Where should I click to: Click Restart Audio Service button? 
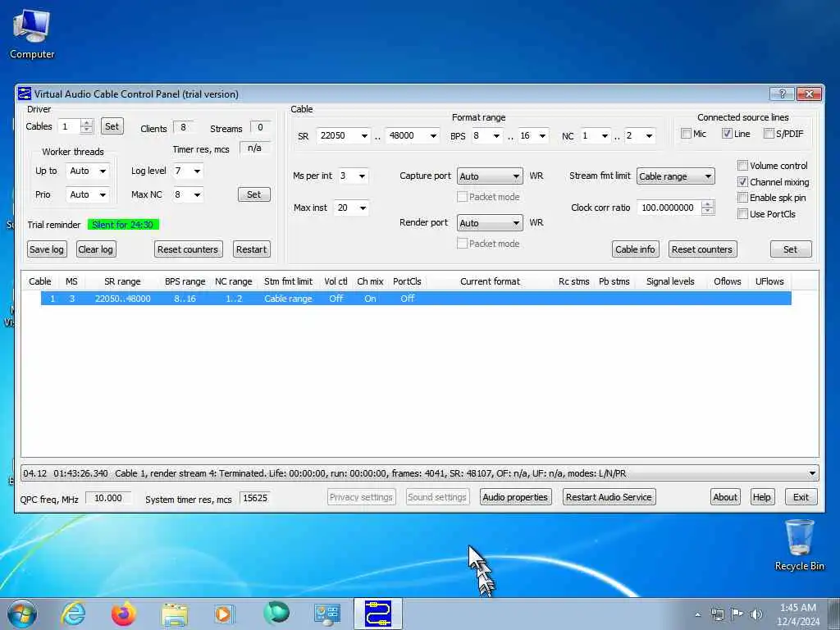pyautogui.click(x=609, y=497)
